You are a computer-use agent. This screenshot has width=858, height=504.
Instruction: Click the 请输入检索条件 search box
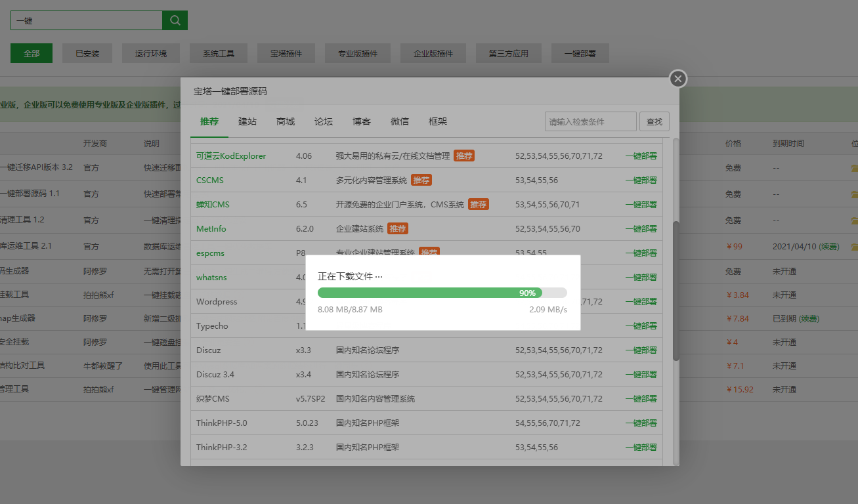coord(591,121)
